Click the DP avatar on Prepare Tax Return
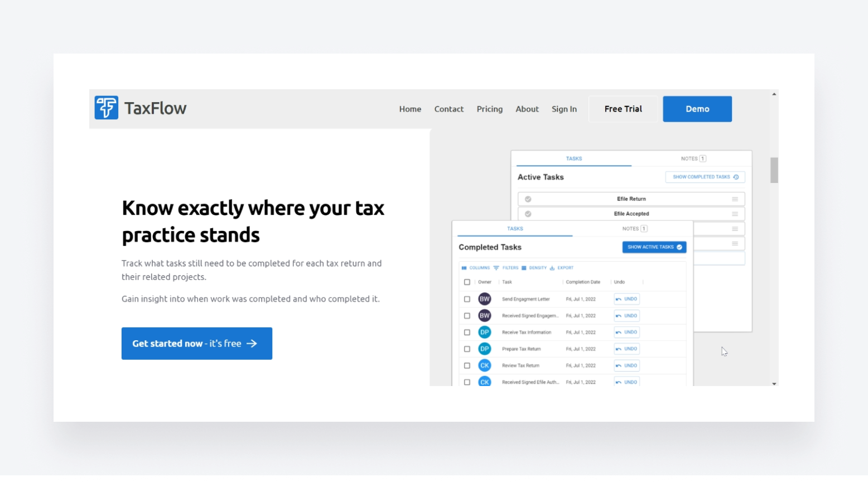This screenshot has height=482, width=868. (484, 349)
